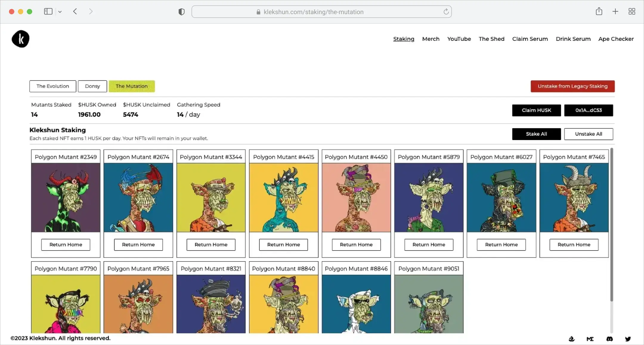Select Polygon Mutant #8840 artwork
Image resolution: width=644 pixels, height=345 pixels.
[x=284, y=304]
